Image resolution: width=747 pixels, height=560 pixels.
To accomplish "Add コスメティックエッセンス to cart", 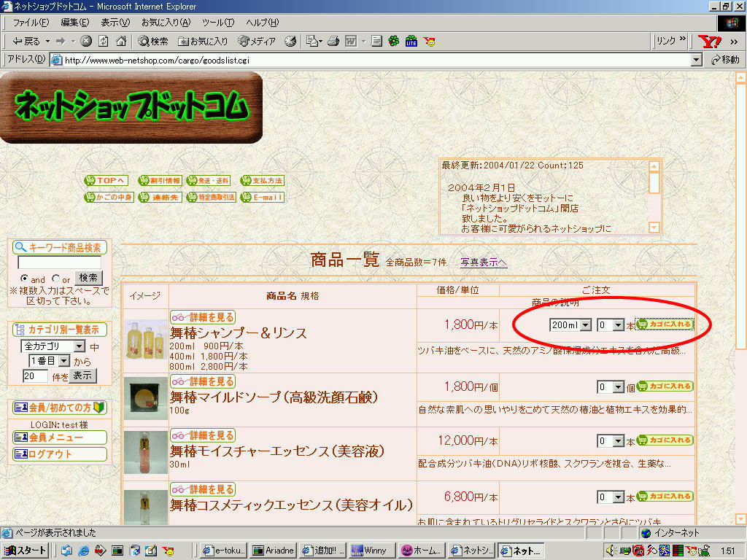I will 665,496.
